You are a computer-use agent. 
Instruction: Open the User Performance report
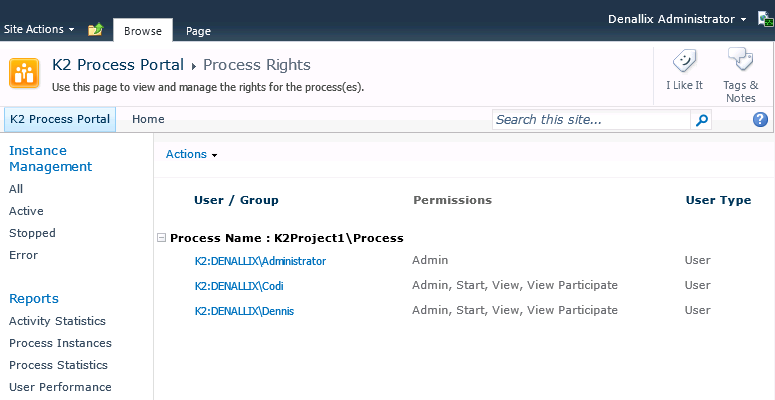60,387
